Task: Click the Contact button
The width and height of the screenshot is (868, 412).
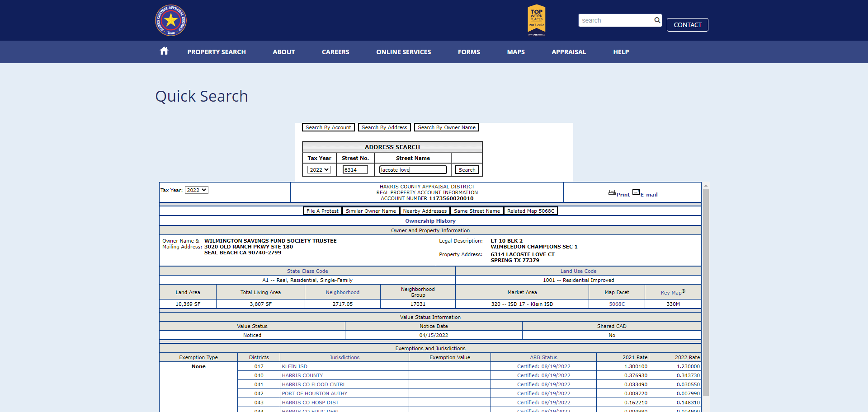Action: 688,25
